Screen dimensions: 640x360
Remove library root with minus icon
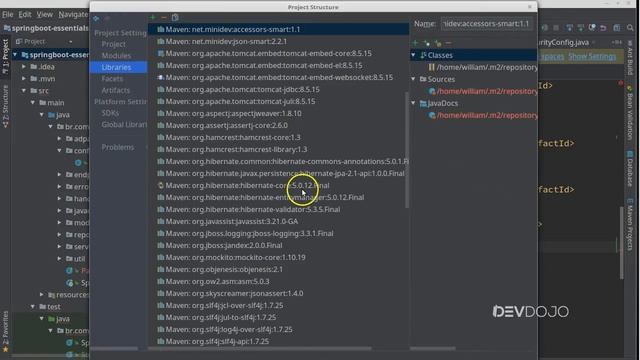click(449, 43)
